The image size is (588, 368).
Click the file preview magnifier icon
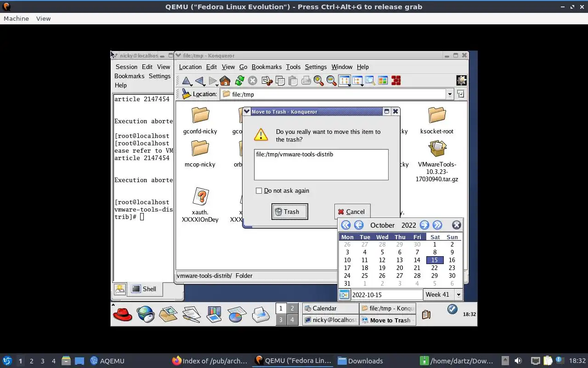[370, 81]
